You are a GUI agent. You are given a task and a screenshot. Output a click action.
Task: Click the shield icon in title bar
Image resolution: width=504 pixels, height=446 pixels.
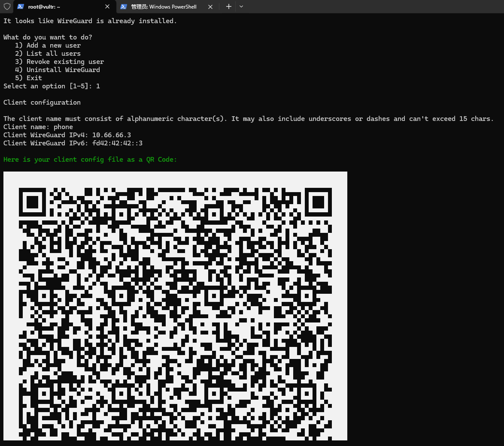[7, 6]
